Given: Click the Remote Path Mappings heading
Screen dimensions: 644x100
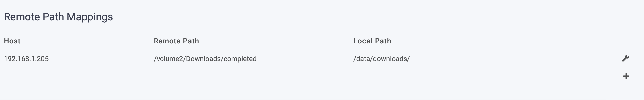Looking at the screenshot, I should 58,17.
